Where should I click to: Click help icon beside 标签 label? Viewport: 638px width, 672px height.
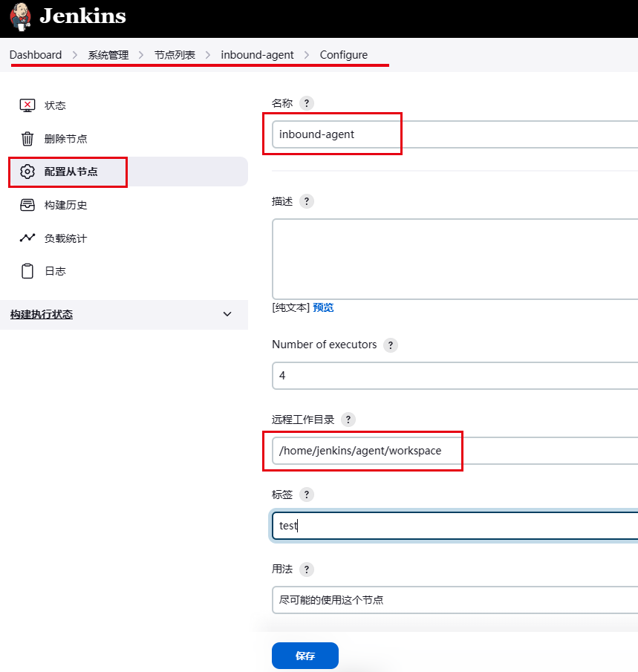click(306, 495)
